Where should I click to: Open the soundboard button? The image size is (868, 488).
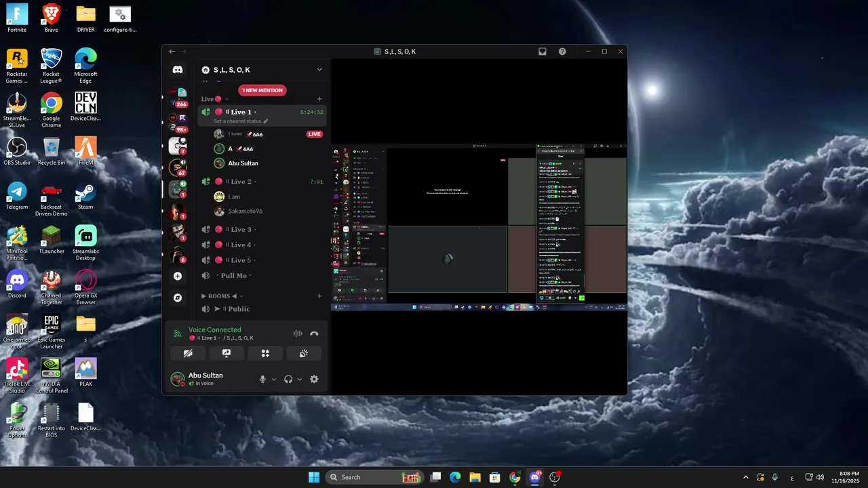point(304,353)
